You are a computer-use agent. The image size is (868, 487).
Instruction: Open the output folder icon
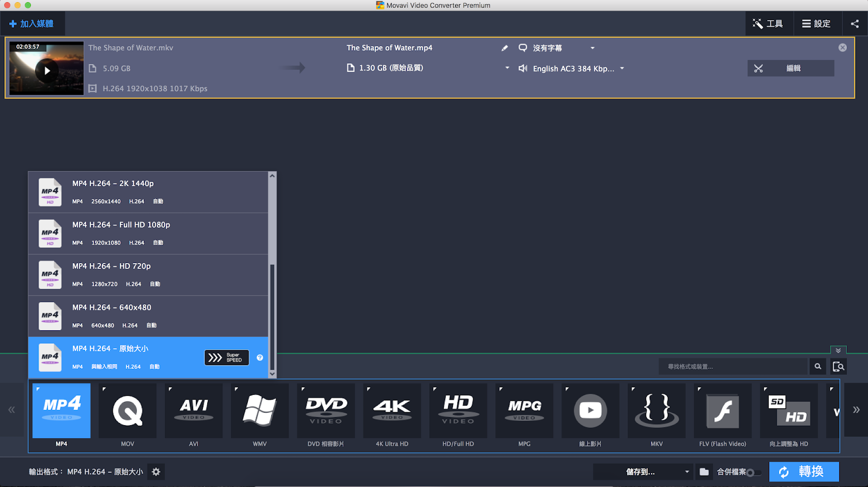coord(704,472)
